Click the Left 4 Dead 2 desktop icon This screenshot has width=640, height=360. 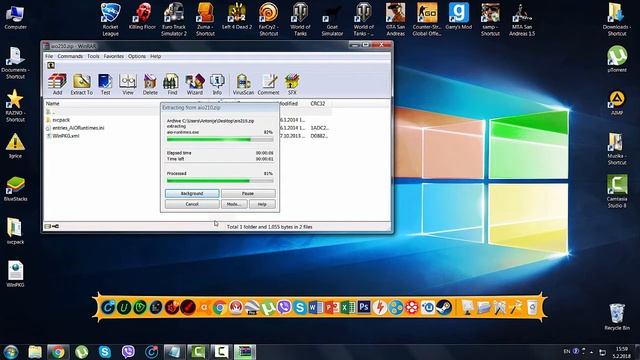tap(237, 16)
